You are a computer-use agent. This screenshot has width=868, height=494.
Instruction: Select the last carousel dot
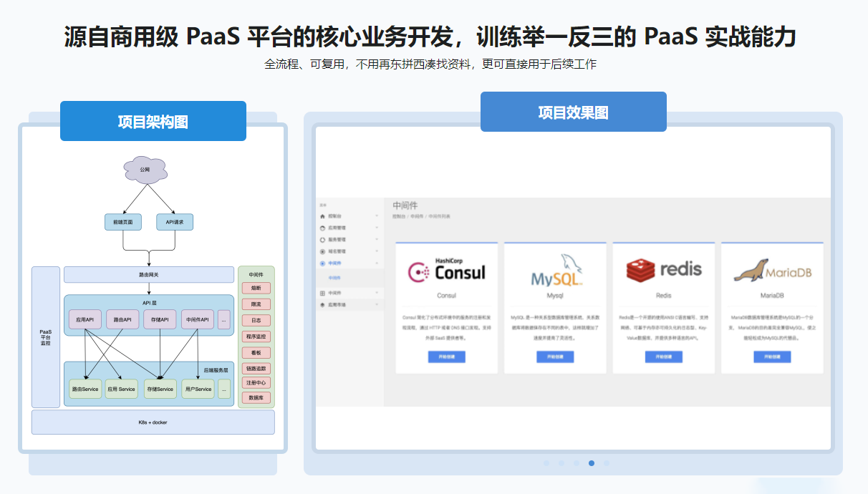click(607, 463)
